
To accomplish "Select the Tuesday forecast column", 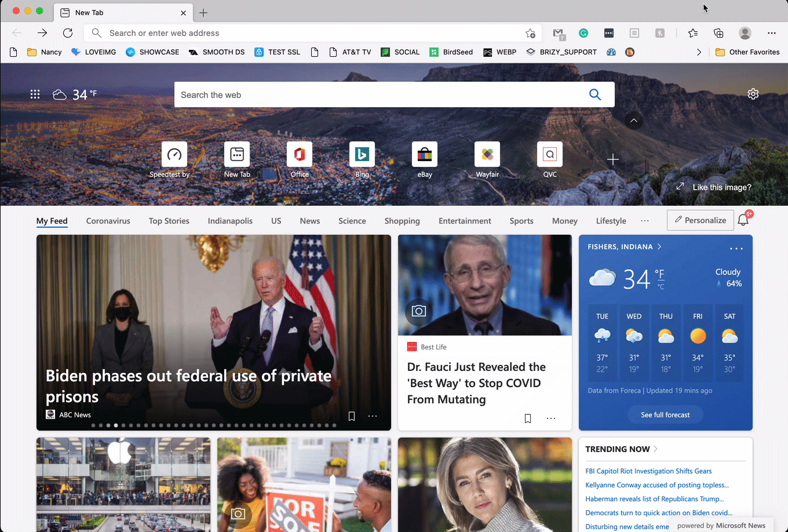I will (603, 344).
